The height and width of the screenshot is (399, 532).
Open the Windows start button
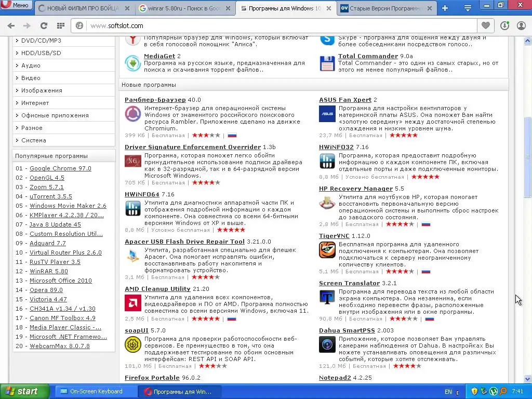[24, 391]
